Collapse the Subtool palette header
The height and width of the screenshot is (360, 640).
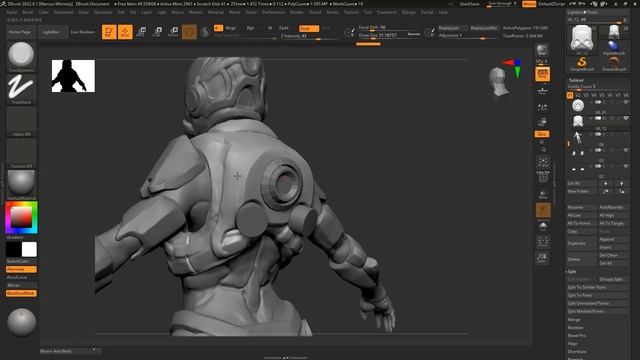tap(576, 80)
